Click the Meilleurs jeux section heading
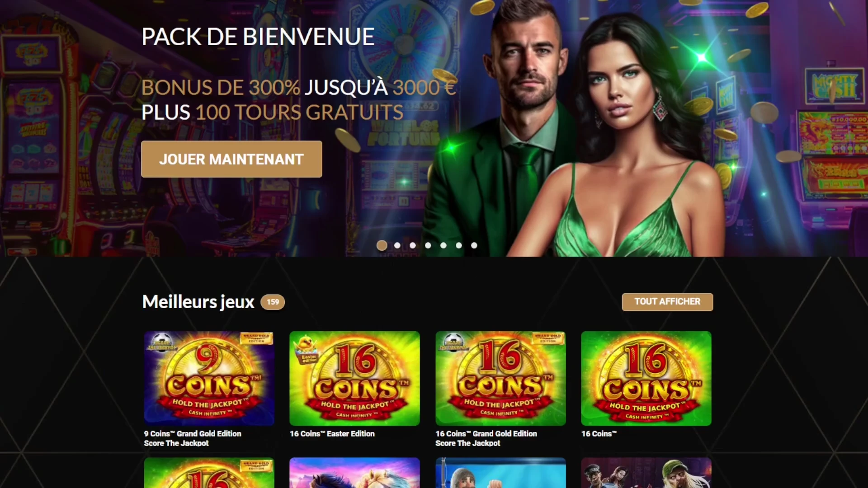Screen dimensions: 868x488 pos(198,302)
